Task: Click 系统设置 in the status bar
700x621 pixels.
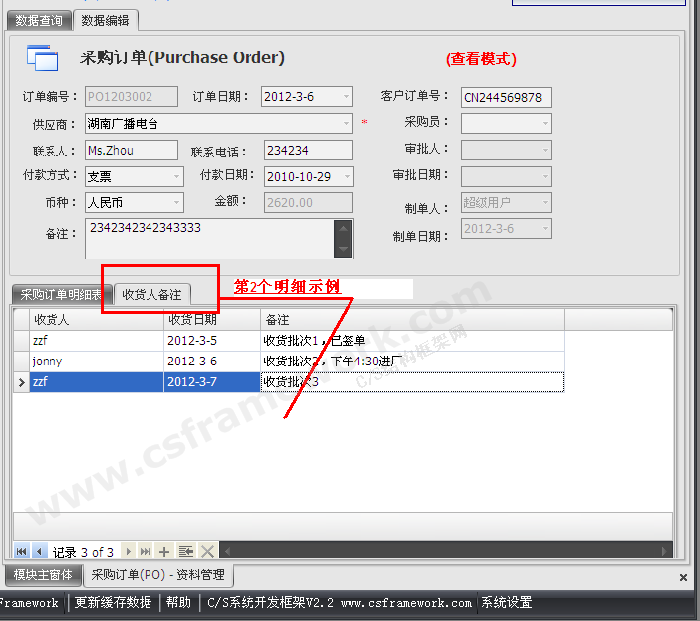Action: tap(506, 603)
